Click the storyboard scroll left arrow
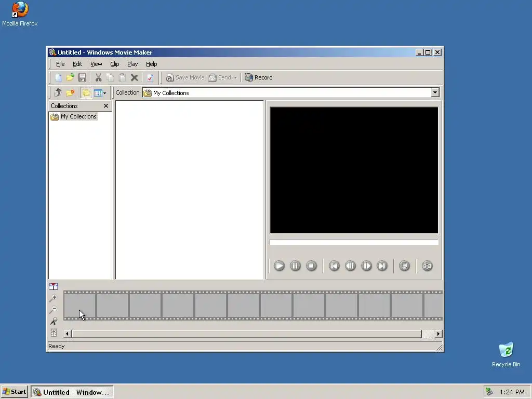 pos(67,334)
